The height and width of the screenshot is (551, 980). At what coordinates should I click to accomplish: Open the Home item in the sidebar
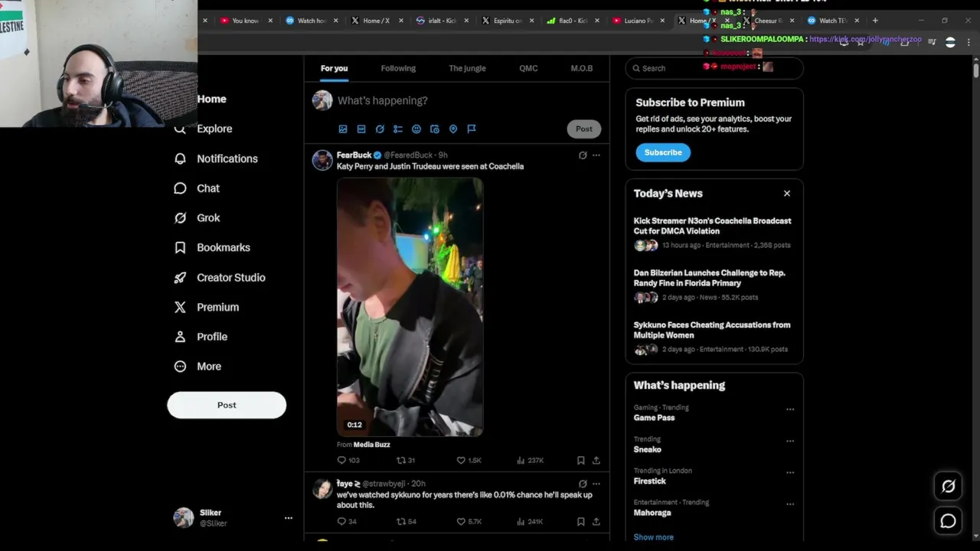click(211, 99)
